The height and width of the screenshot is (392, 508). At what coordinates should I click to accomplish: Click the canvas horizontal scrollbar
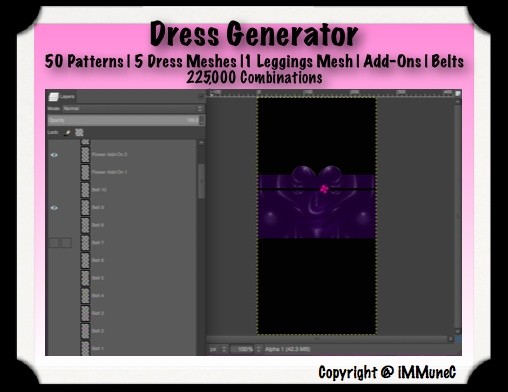[327, 339]
